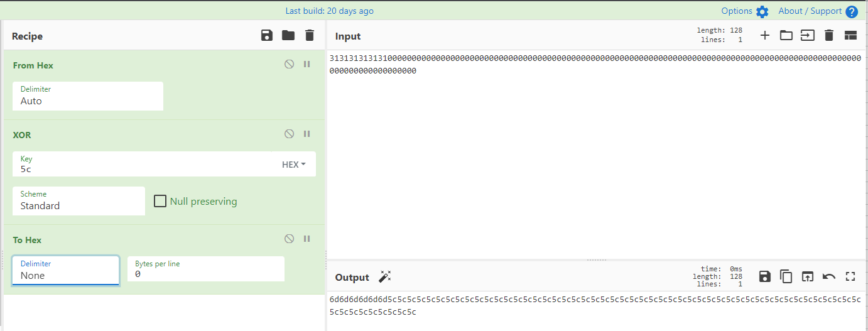Enable the Null preserving checkbox
Viewport: 868px width, 331px height.
(161, 201)
